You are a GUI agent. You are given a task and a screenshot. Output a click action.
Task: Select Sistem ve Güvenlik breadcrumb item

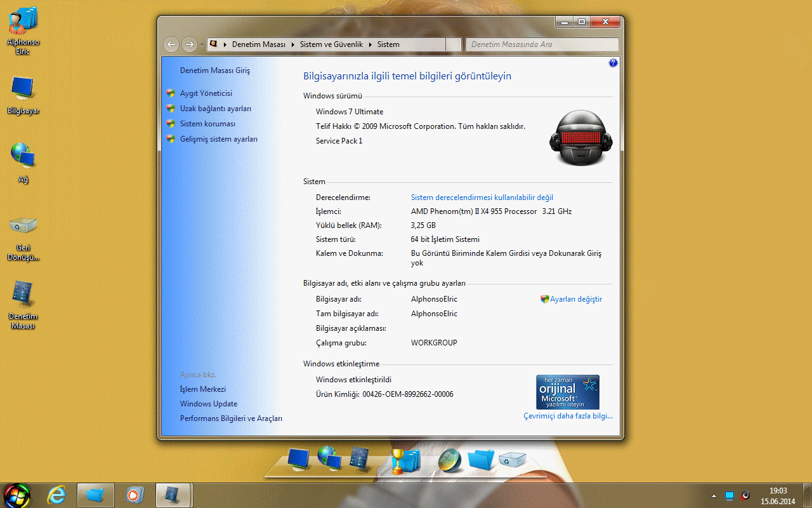pos(331,44)
